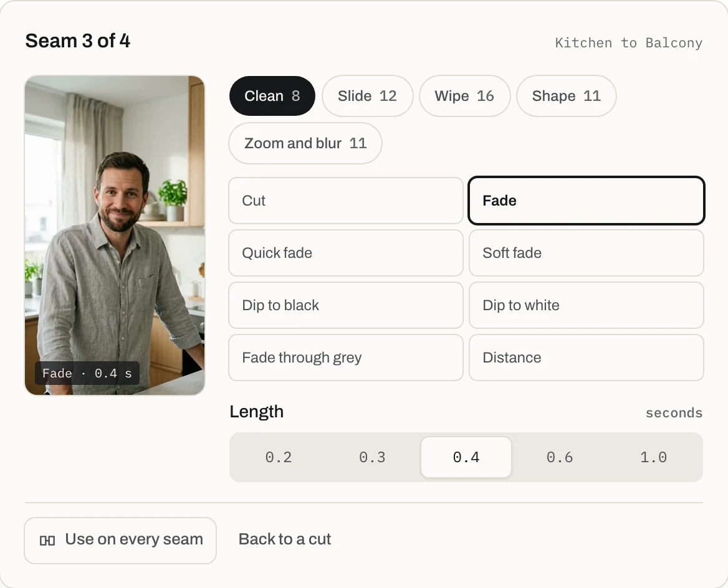Viewport: 728px width, 588px height.
Task: Select the Fade transition option
Action: point(587,201)
